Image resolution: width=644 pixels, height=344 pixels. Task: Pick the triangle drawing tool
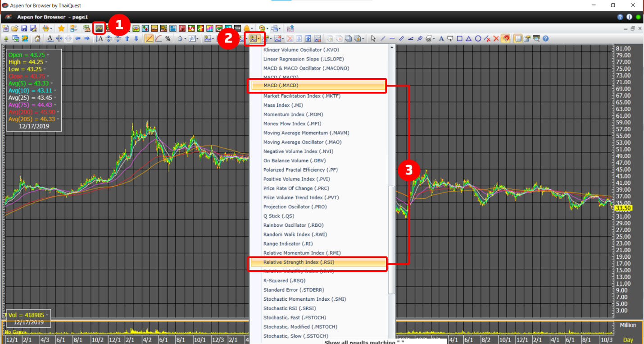tap(469, 39)
